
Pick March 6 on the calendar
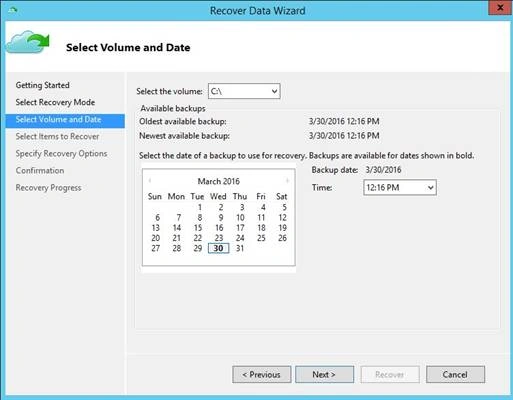pos(157,218)
